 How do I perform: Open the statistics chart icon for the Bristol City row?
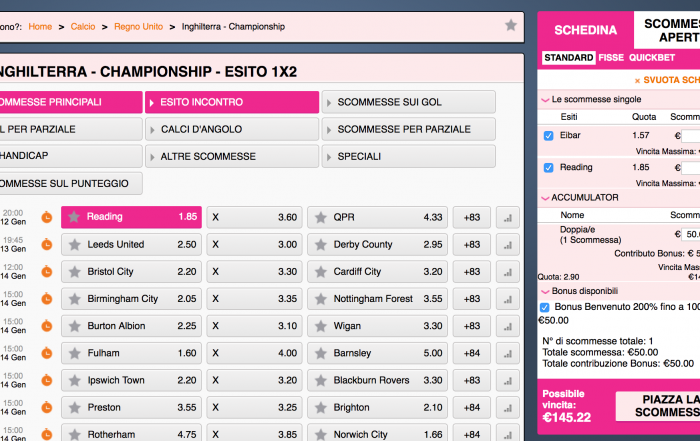[x=508, y=272]
